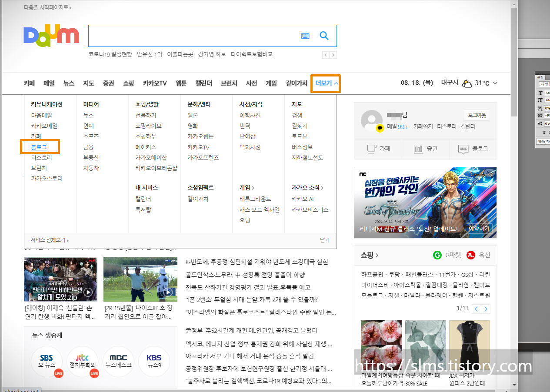550x392 pixels.
Task: Click trending keyword 코로나19 발생현황
Action: pyautogui.click(x=110, y=54)
